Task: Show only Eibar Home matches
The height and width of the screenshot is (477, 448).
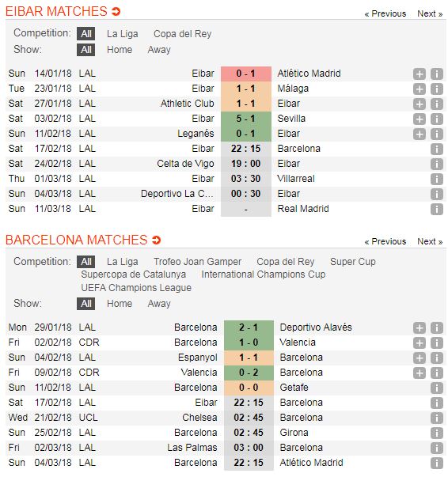Action: click(120, 50)
